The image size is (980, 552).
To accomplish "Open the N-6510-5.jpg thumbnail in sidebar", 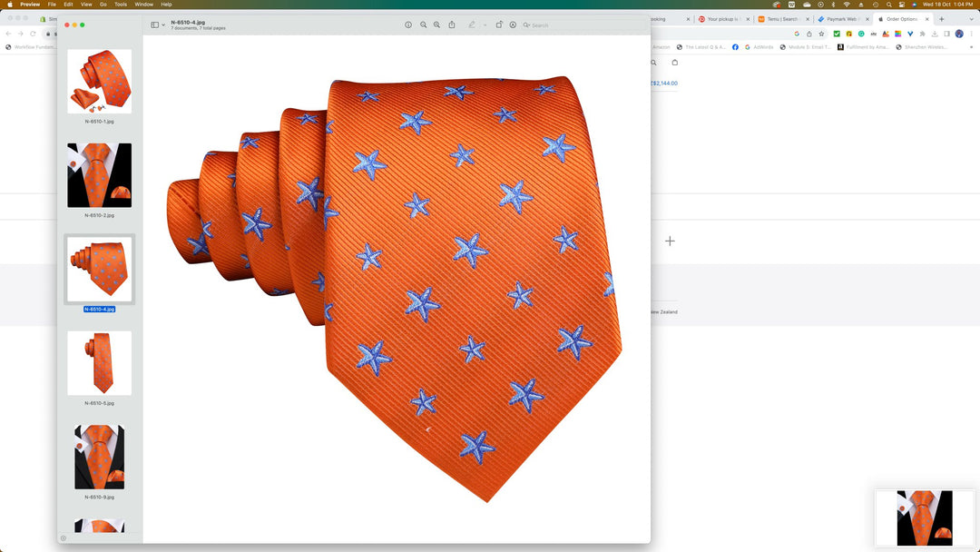I will [x=99, y=363].
